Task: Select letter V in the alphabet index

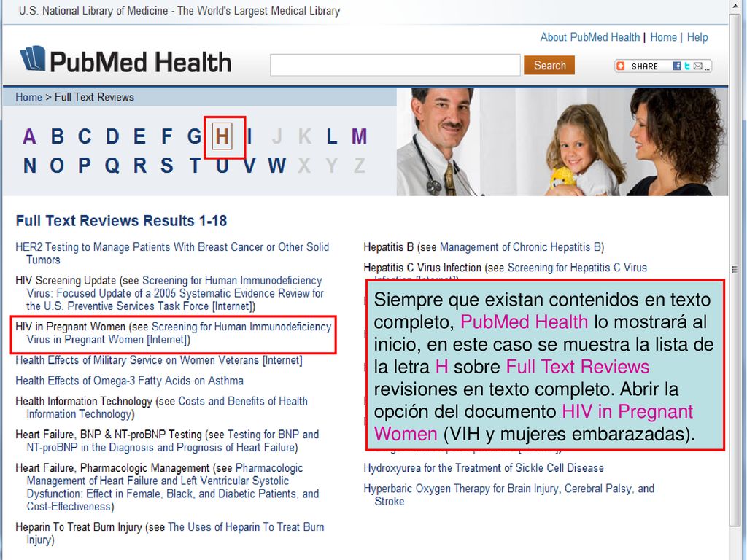Action: pyautogui.click(x=249, y=166)
